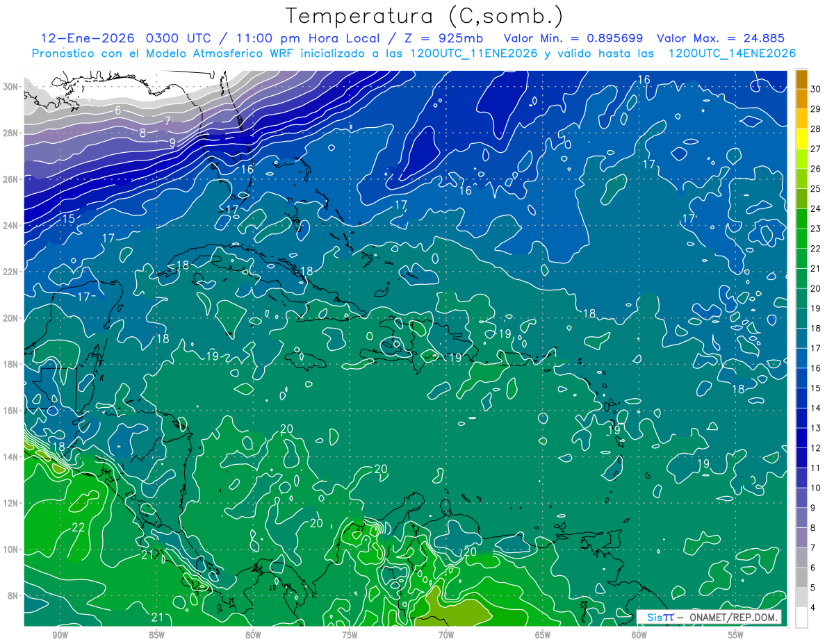Select the yellow color bar swatch between 27 and 28
The height and width of the screenshot is (644, 834).
(801, 139)
